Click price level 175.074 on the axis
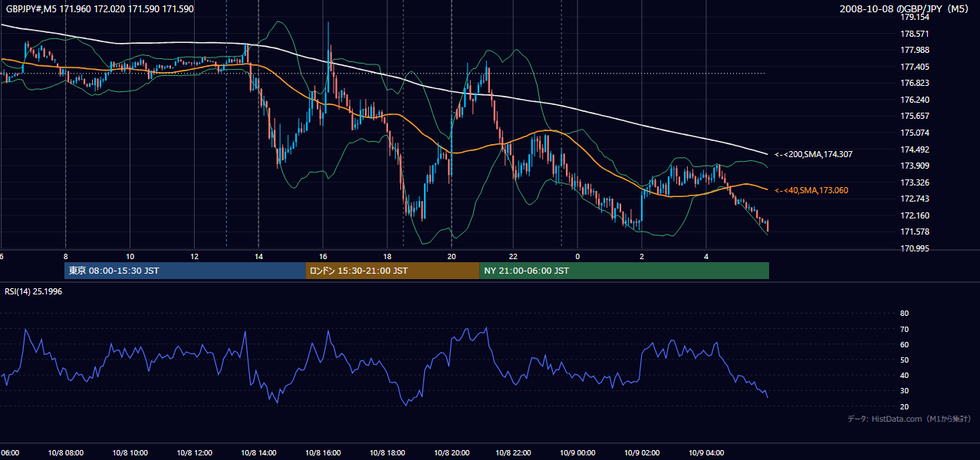980x460 pixels. click(914, 133)
